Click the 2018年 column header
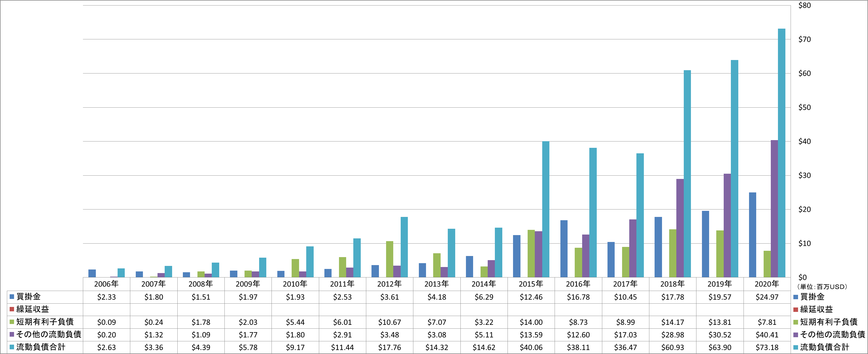868x354 pixels. [x=672, y=284]
